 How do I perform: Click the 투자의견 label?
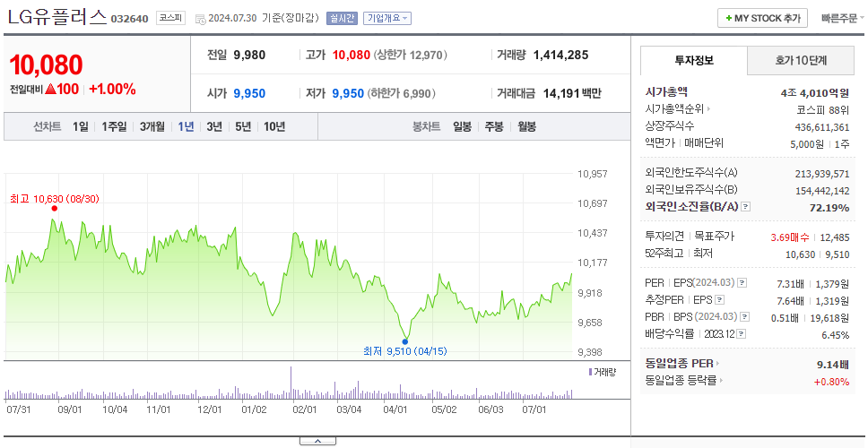point(664,237)
